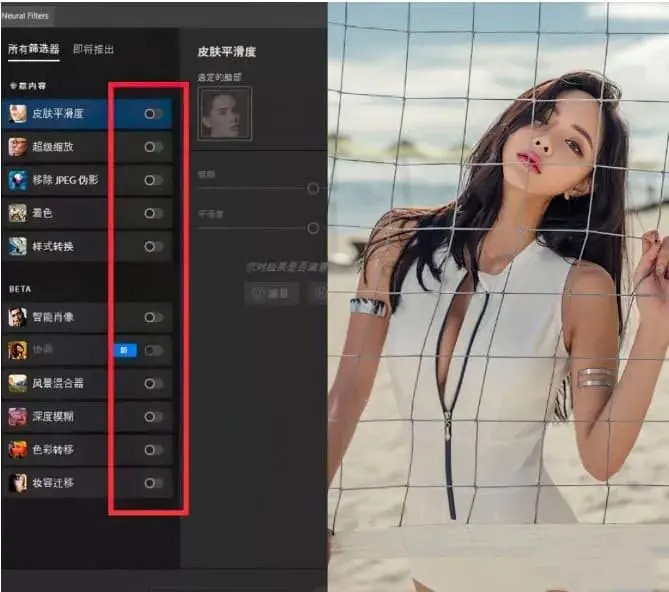This screenshot has height=592, width=669.
Task: Click the 智能肖像 filter icon
Action: [18, 317]
